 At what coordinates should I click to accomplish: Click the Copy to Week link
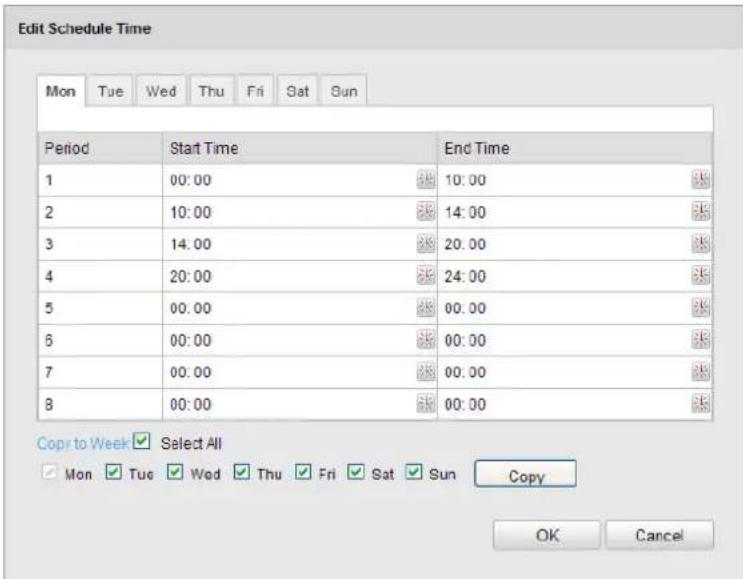pyautogui.click(x=83, y=443)
